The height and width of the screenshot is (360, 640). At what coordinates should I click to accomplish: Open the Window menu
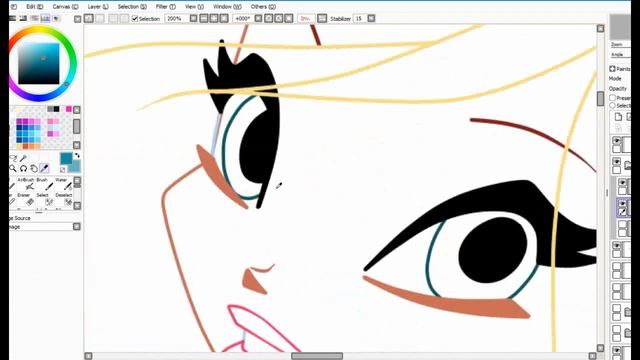pyautogui.click(x=227, y=7)
